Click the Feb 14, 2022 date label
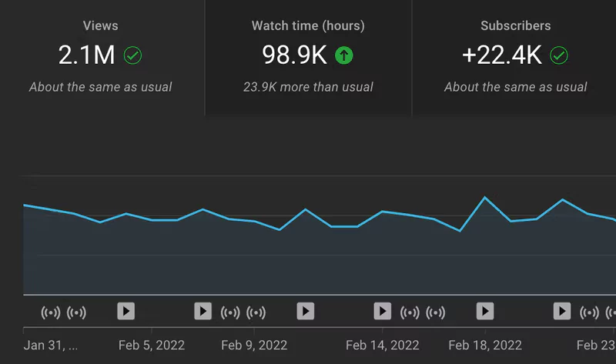 click(x=382, y=345)
